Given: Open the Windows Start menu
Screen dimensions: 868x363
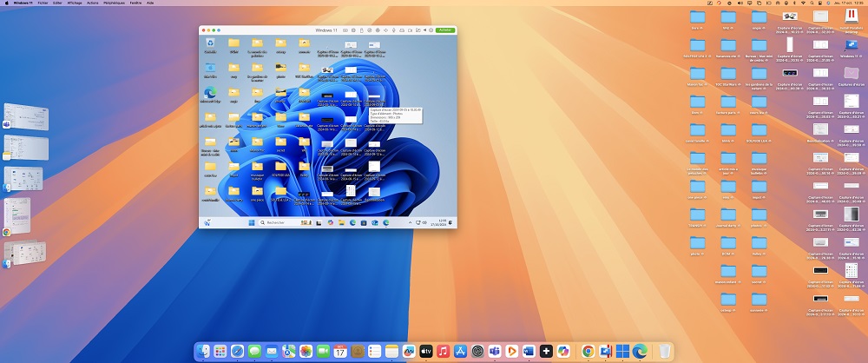Looking at the screenshot, I should (253, 223).
